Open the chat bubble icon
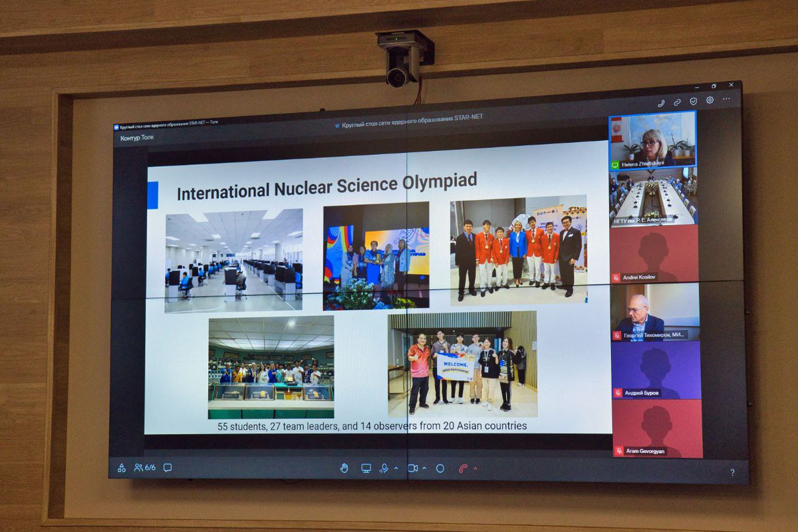The image size is (798, 532). [168, 467]
